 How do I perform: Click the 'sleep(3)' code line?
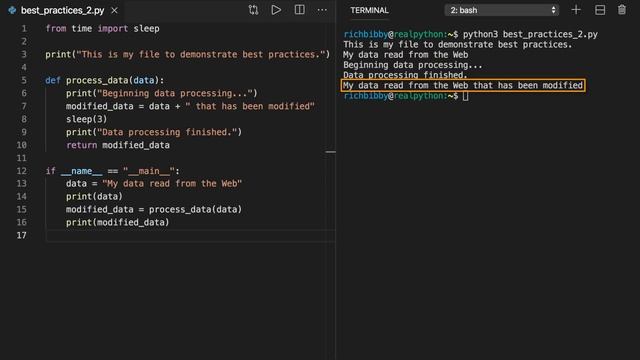[87, 119]
